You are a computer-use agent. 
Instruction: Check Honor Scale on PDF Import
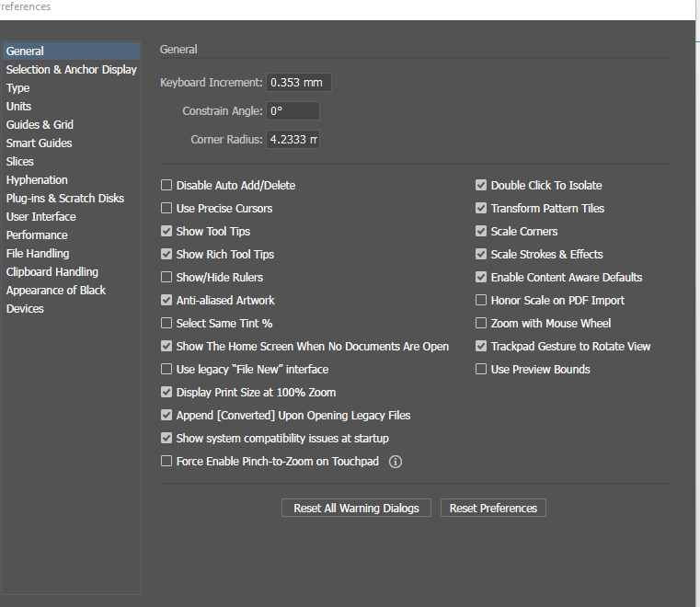coord(481,300)
